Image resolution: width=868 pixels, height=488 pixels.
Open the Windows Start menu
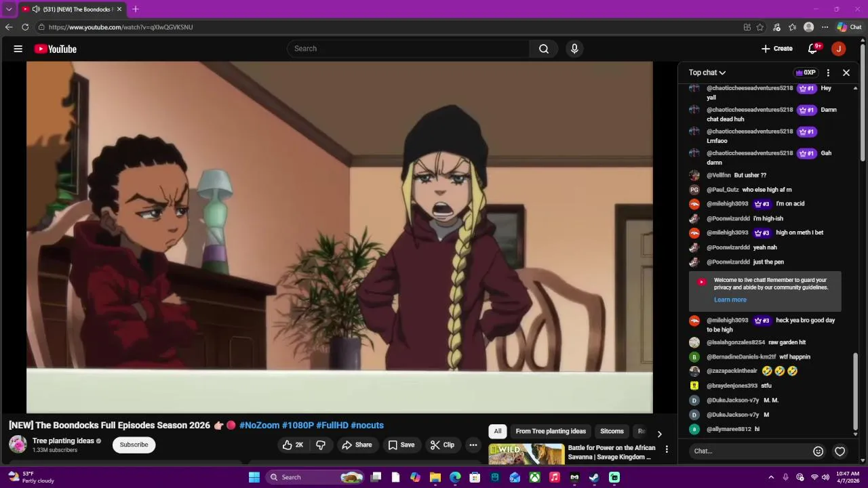pyautogui.click(x=254, y=478)
